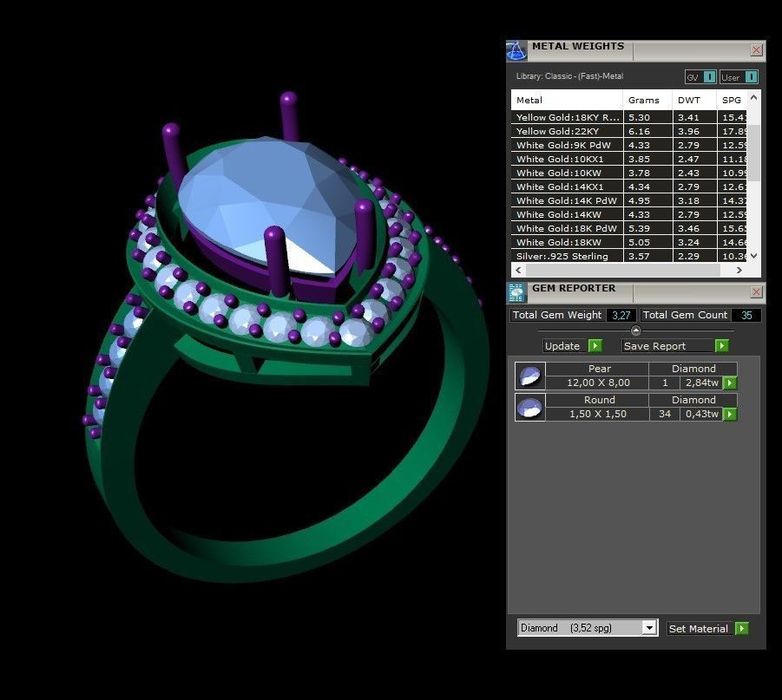
Task: Click the Set Material button
Action: (x=700, y=629)
